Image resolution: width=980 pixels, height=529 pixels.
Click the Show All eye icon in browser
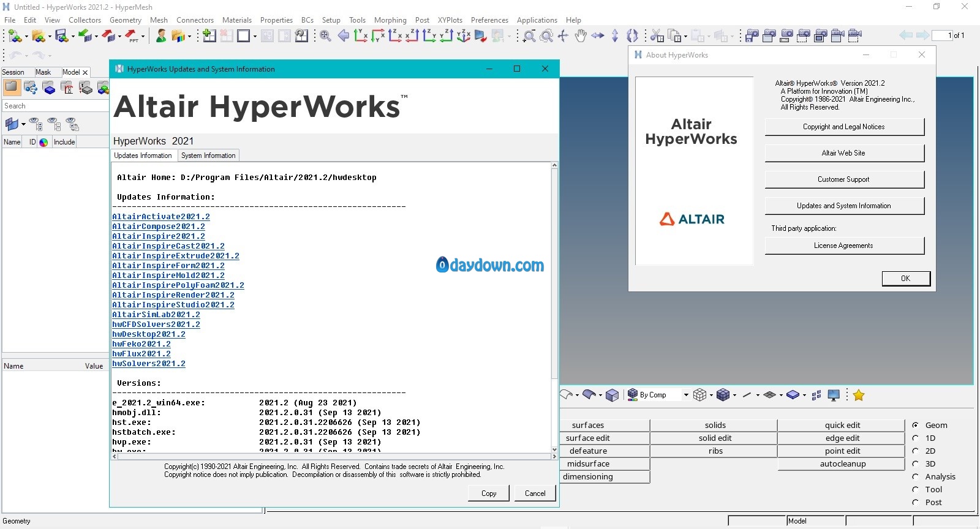[x=36, y=124]
